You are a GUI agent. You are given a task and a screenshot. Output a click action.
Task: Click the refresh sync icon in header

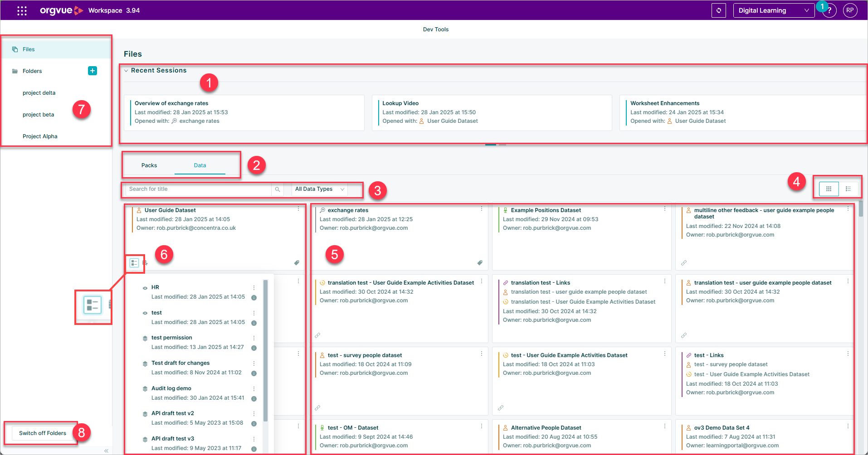(x=719, y=10)
